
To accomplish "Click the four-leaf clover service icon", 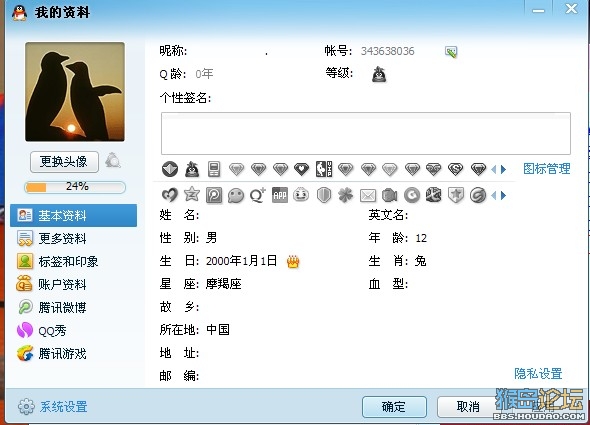I will coord(345,195).
